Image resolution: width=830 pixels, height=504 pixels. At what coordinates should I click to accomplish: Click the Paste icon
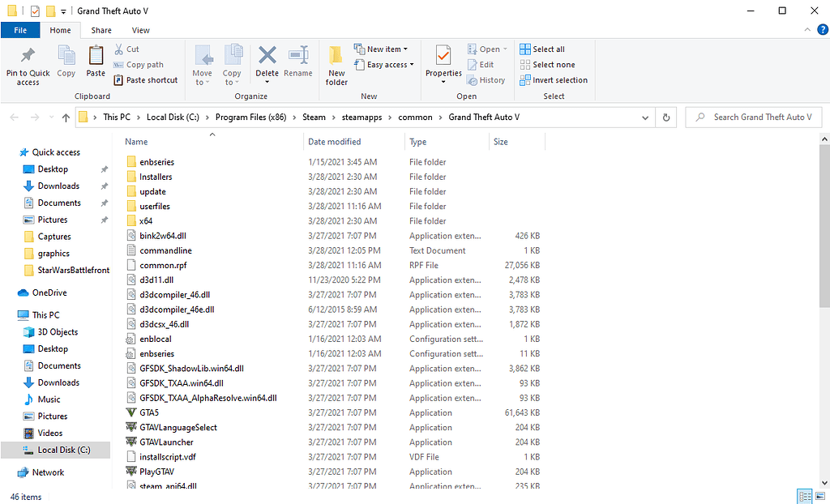point(95,65)
